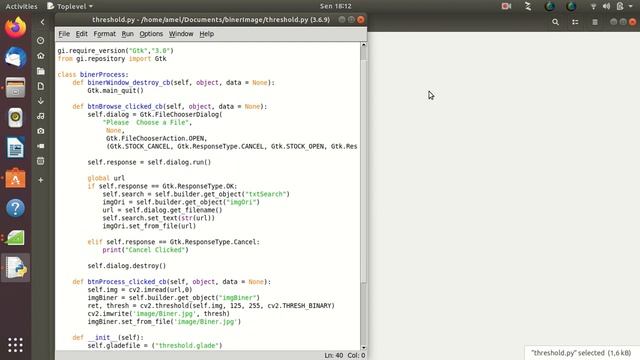Open the network indicator icon
This screenshot has height=360, width=640.
point(593,6)
